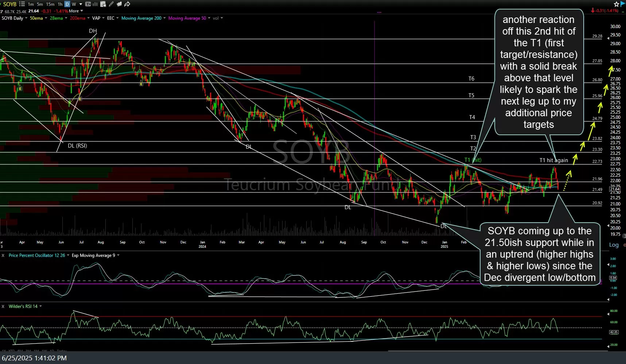Click the E earnings marker near July

point(80,99)
